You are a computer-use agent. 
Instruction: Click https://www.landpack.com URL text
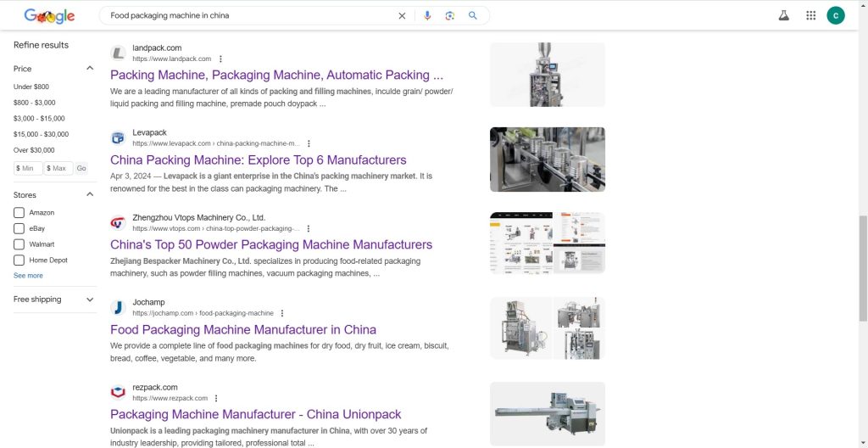coord(171,59)
